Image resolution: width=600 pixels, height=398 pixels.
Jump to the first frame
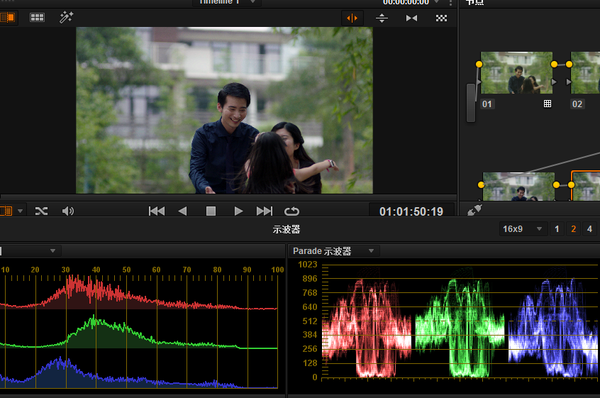pyautogui.click(x=157, y=211)
